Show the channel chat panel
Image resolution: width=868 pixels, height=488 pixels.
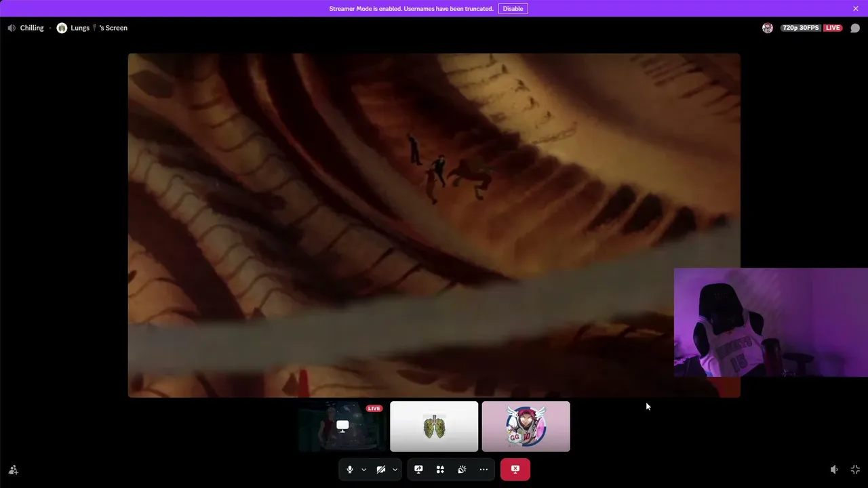tap(855, 28)
